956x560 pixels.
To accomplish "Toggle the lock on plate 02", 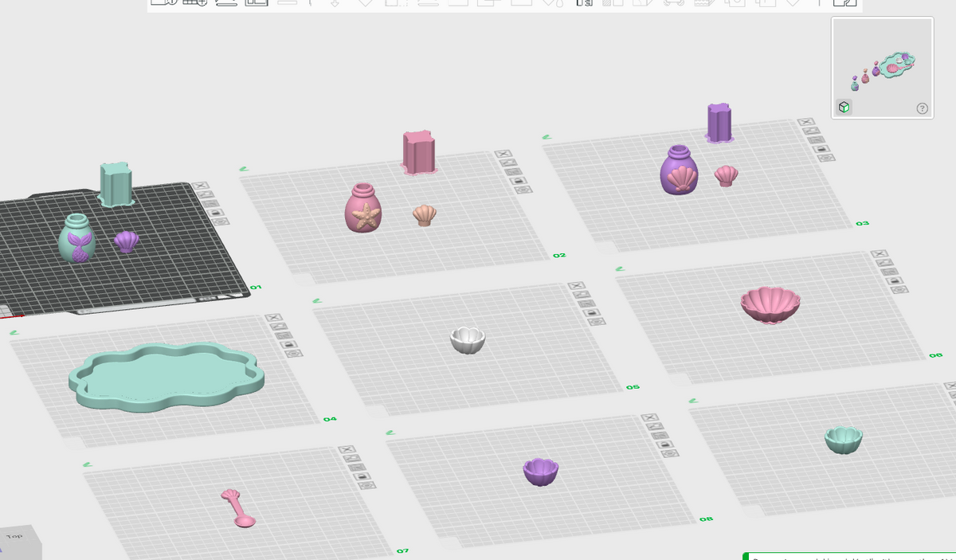I will click(x=519, y=181).
